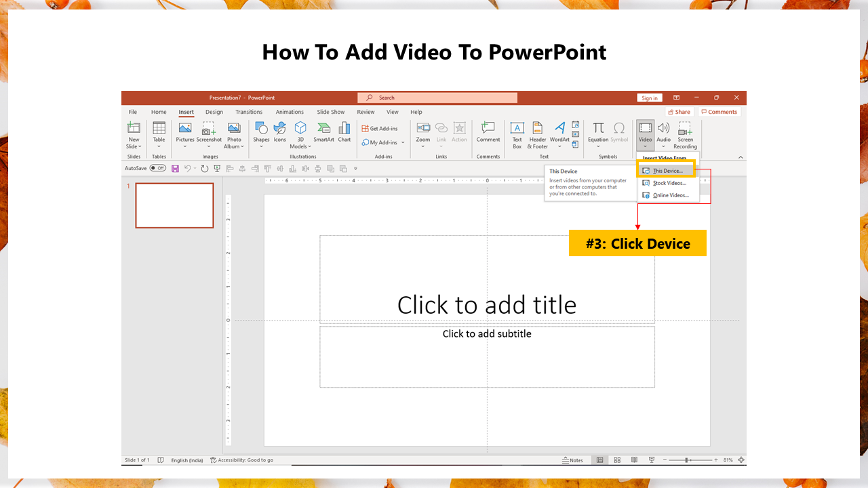Click the zoom slider handle
Viewport: 868px width, 488px height.
click(687, 460)
